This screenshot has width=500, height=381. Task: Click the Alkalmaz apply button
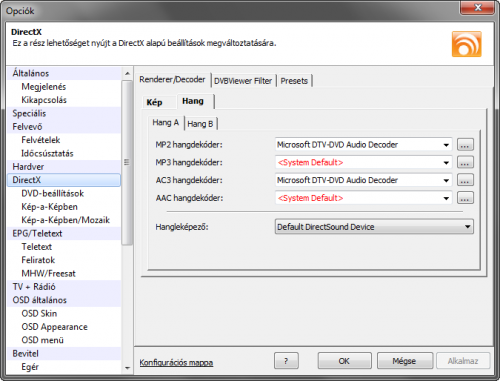click(463, 361)
